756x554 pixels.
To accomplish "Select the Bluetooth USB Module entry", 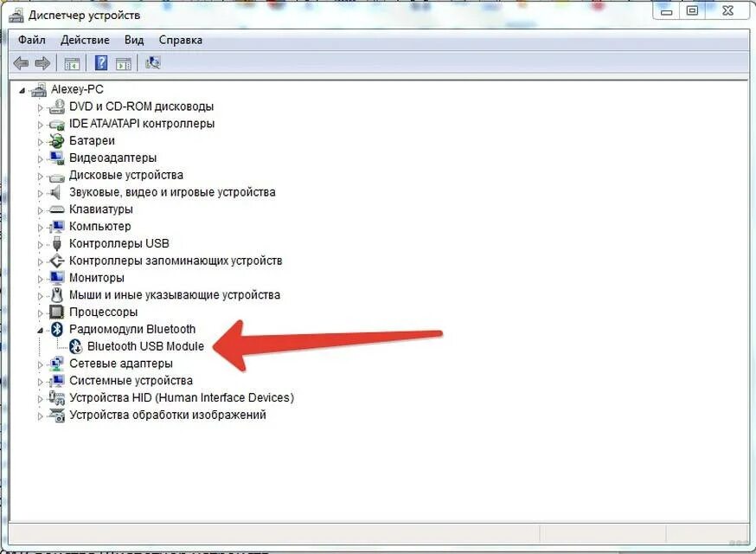I will pyautogui.click(x=145, y=346).
